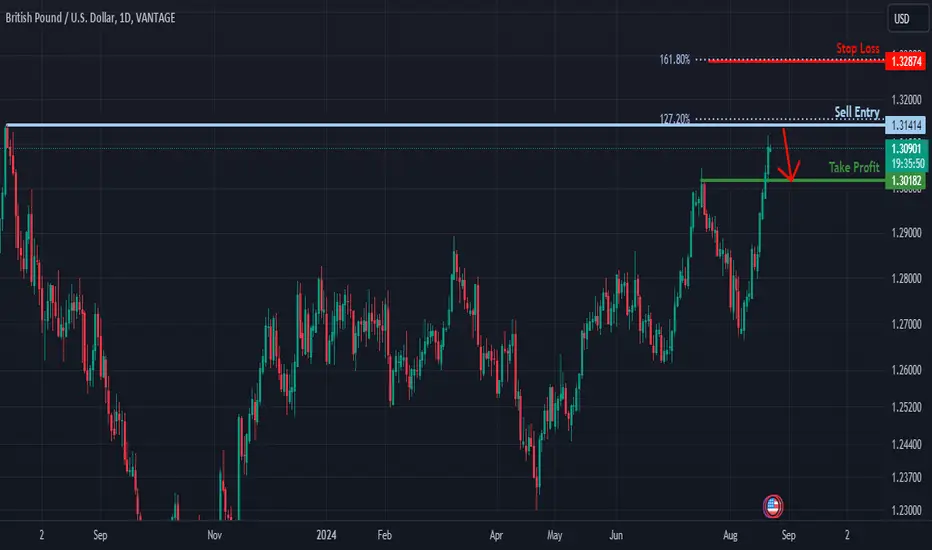
Task: Click the first Sep label near chart start
Action: [x=100, y=535]
